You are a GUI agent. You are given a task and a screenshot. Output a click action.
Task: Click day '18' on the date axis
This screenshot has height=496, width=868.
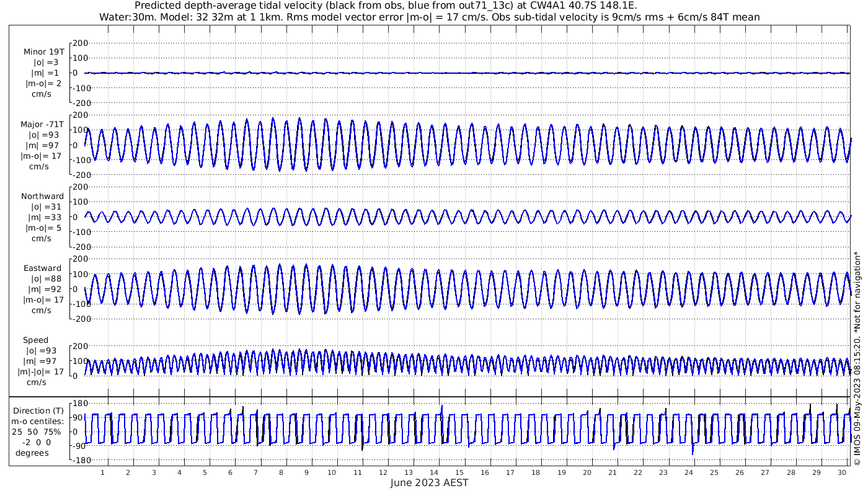point(536,472)
